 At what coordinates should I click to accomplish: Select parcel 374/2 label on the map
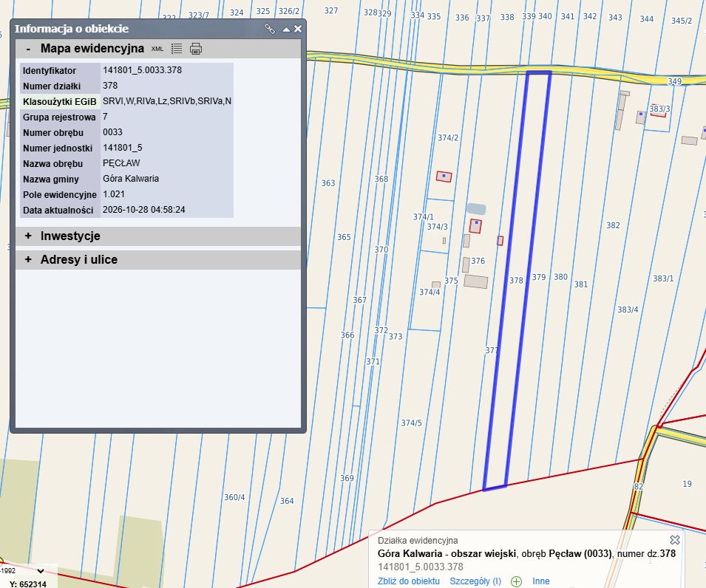coord(448,137)
